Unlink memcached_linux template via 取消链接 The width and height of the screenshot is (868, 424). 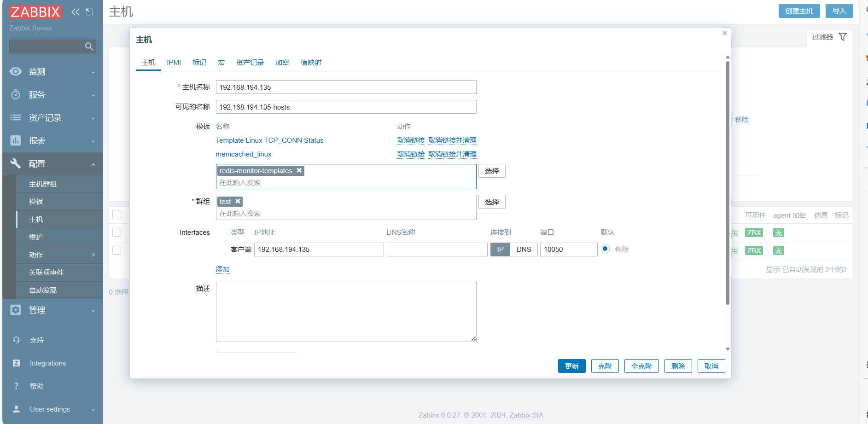[411, 154]
